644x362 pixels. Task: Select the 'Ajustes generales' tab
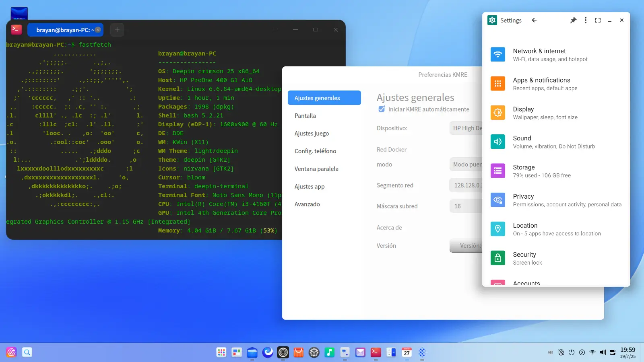click(x=324, y=98)
